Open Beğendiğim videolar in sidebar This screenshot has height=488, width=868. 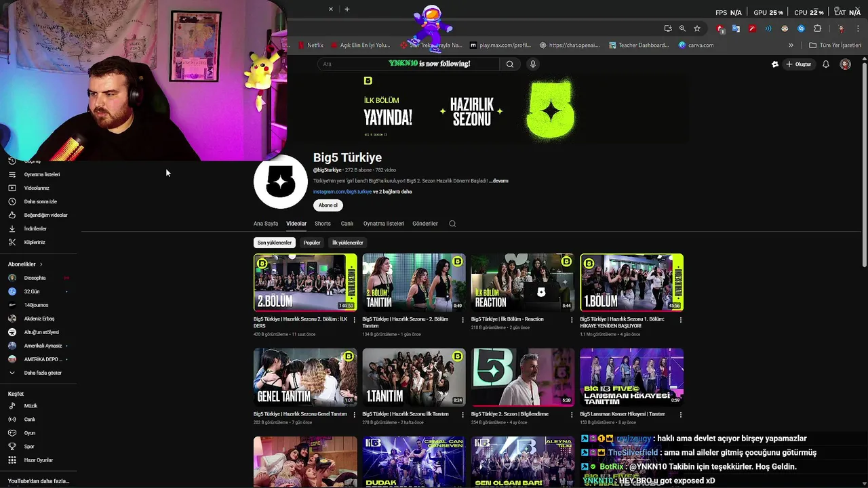(38, 215)
